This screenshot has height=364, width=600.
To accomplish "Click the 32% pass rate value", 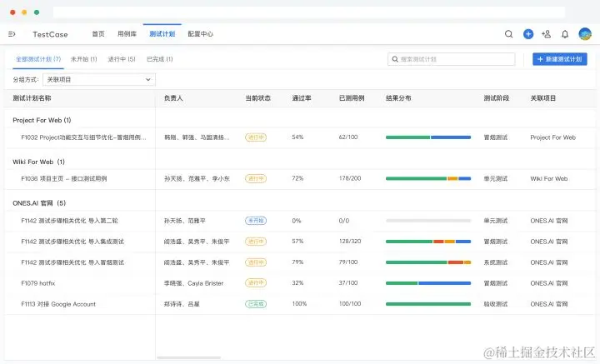I will (297, 283).
